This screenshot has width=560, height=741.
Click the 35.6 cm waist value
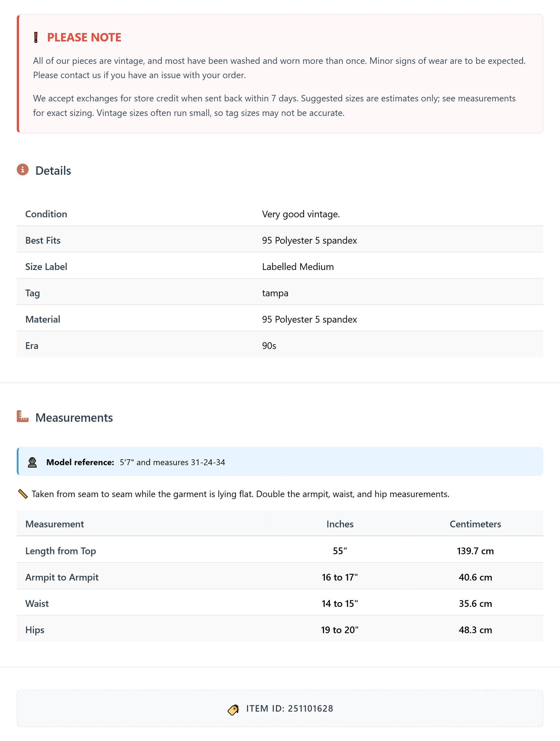tap(475, 603)
